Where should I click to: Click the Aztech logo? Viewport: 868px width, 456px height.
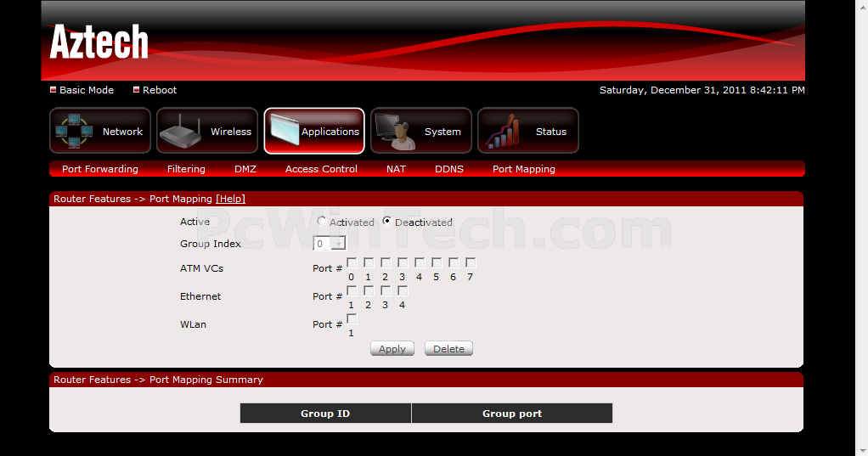[99, 42]
